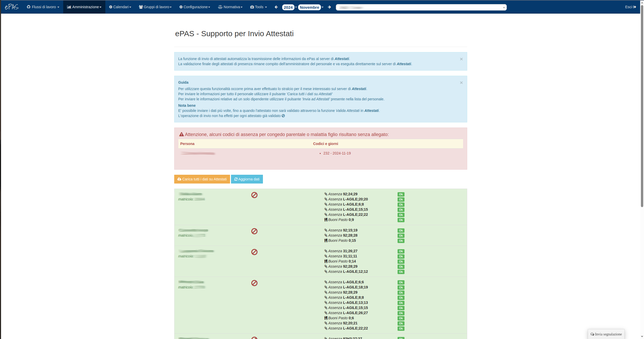Viewport: 644px width, 339px height.
Task: Click the tag icon beside Assenza 92;24;29
Action: click(x=326, y=194)
